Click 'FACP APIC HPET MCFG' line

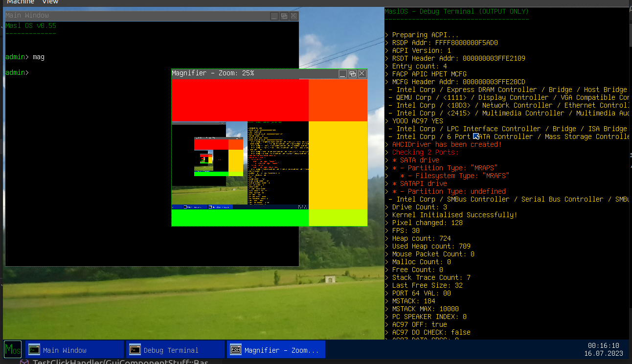(x=426, y=74)
